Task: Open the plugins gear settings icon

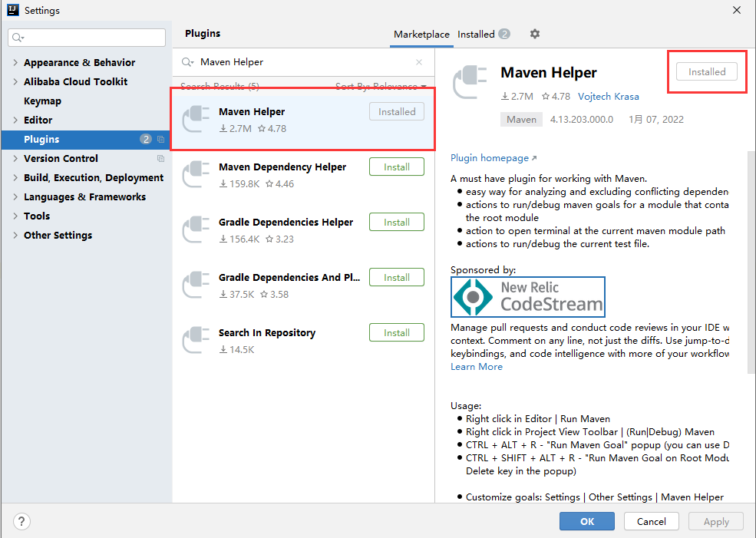Action: [x=535, y=34]
